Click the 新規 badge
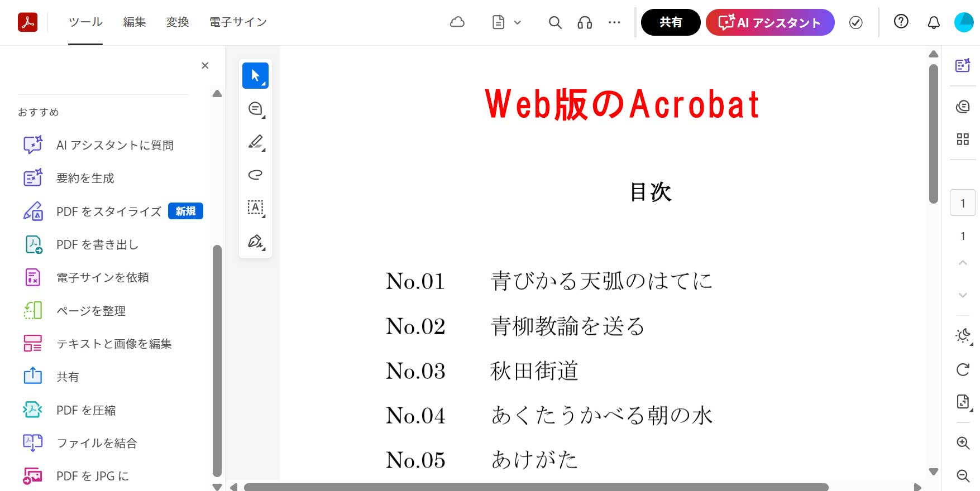This screenshot has width=980, height=491. click(185, 211)
